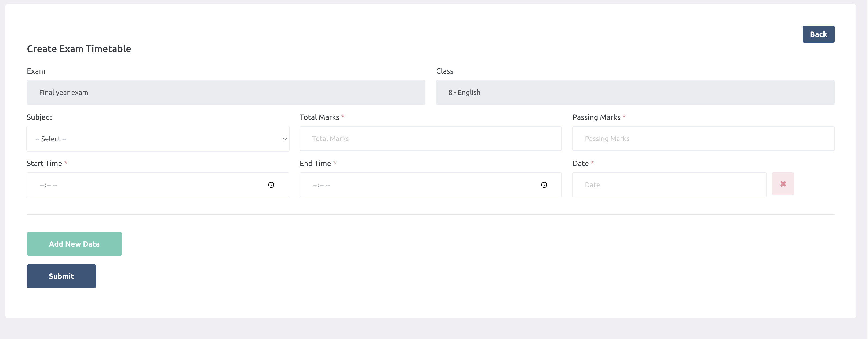Click the Class field showing 8 - English
The image size is (868, 339).
click(635, 92)
